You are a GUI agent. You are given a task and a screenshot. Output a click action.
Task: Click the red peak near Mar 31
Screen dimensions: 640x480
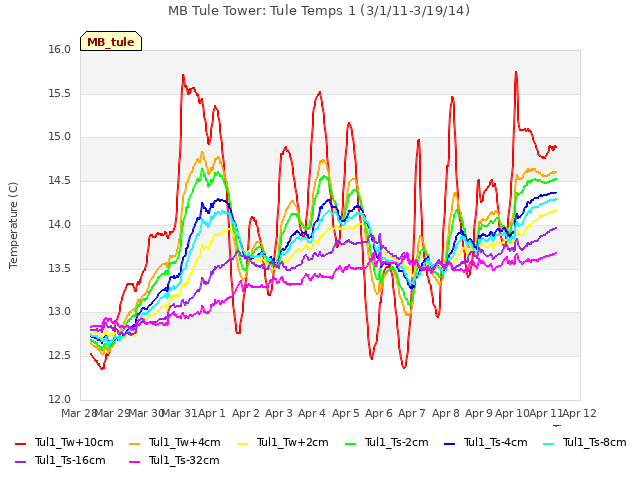pyautogui.click(x=183, y=75)
